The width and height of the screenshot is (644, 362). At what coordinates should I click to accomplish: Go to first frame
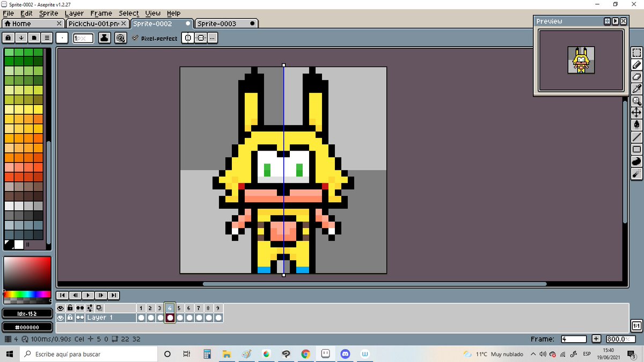click(62, 295)
